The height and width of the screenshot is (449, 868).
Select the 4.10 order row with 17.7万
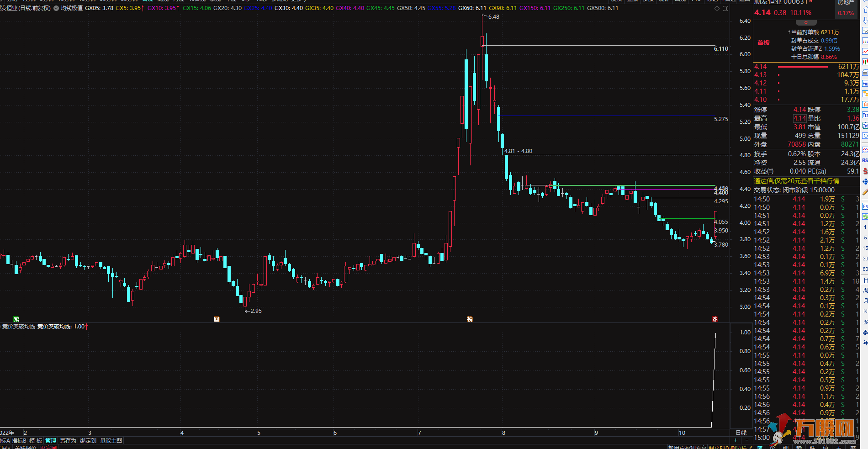[x=806, y=100]
